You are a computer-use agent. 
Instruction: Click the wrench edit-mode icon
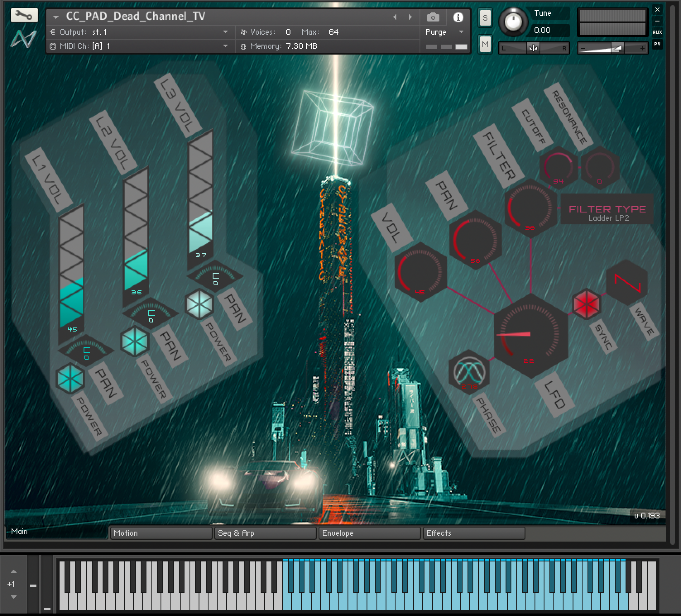click(x=24, y=16)
